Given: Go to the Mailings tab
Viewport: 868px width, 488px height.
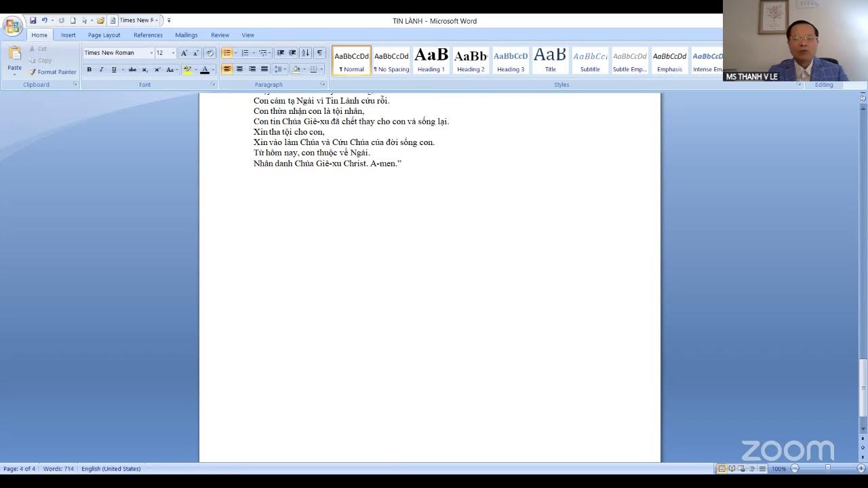Looking at the screenshot, I should (186, 35).
